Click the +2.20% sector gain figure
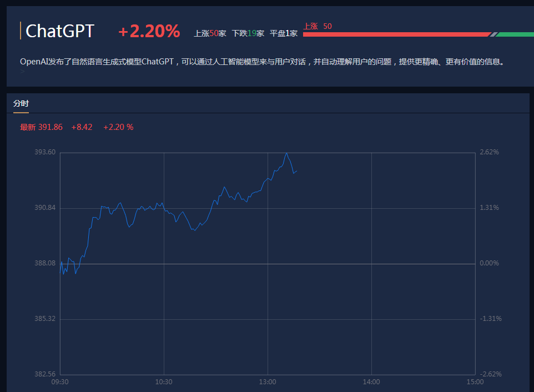 point(148,32)
